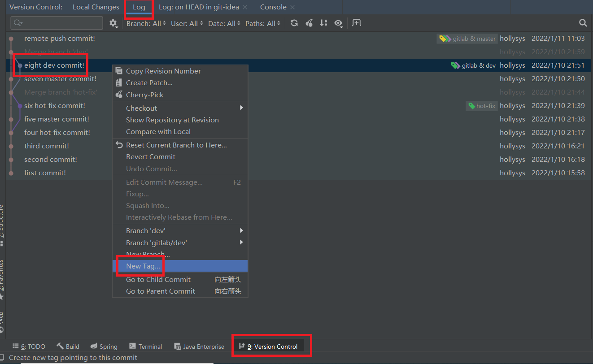Select the 'five master commit!' row
Image resolution: width=593 pixels, height=364 pixels.
pos(298,119)
